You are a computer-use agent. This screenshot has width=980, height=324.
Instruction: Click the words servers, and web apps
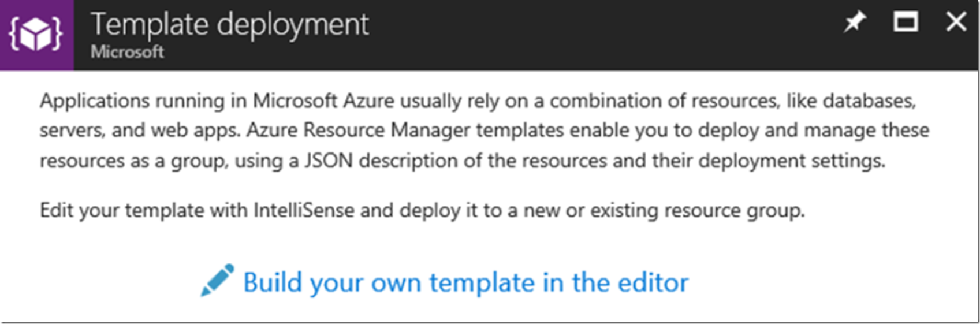pyautogui.click(x=139, y=131)
